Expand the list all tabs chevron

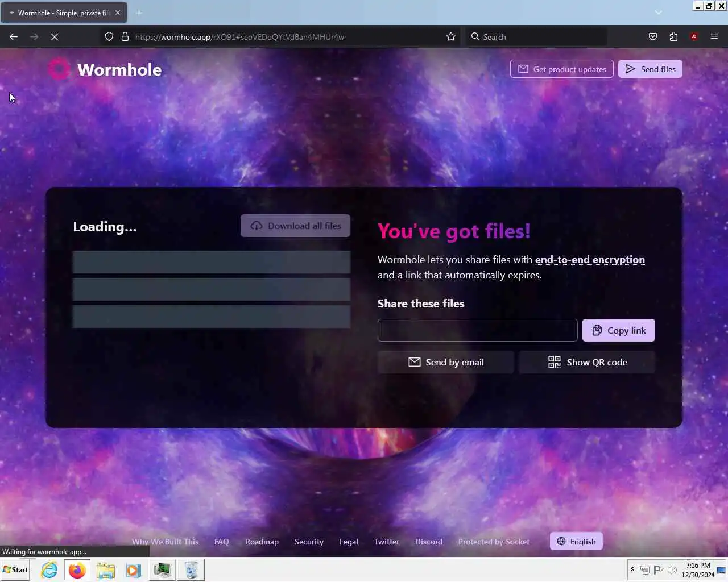coord(659,13)
